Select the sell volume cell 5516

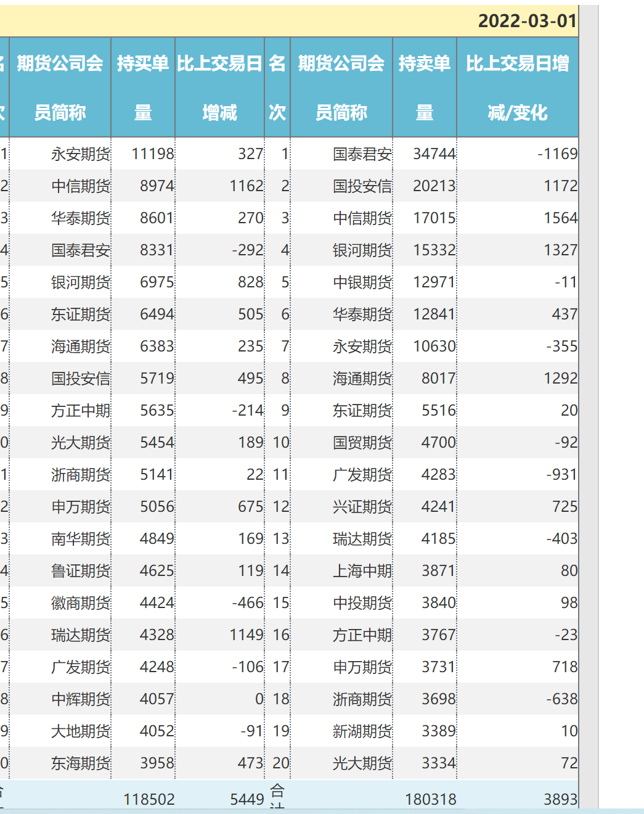[425, 410]
